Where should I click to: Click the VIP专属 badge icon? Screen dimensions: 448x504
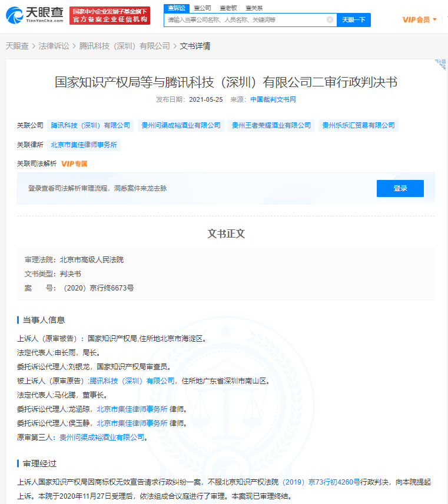point(74,163)
